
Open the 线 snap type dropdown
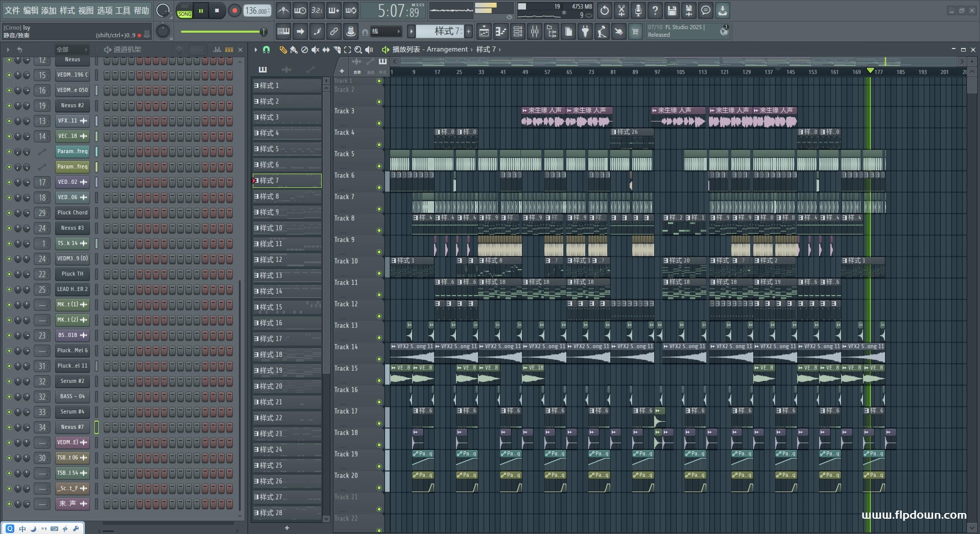pyautogui.click(x=386, y=32)
